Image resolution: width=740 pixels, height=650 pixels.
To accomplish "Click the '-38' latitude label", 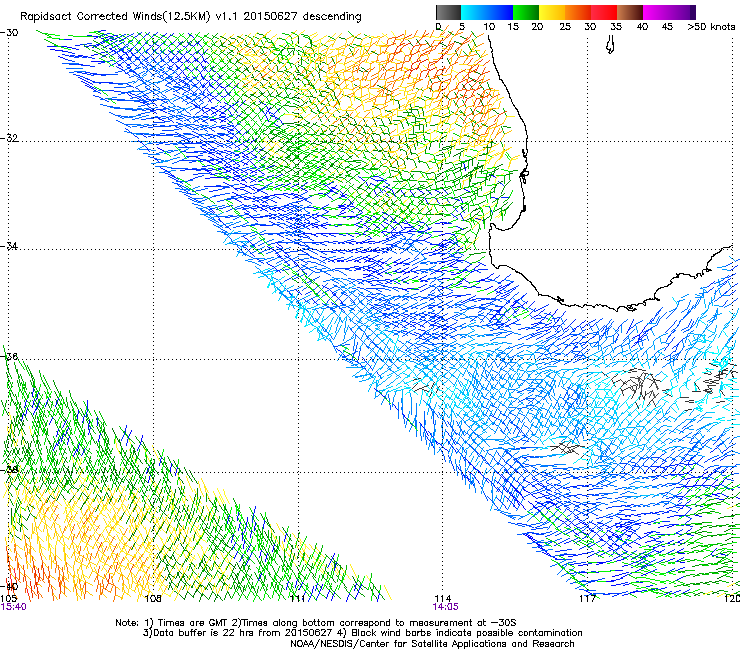I will pyautogui.click(x=9, y=470).
